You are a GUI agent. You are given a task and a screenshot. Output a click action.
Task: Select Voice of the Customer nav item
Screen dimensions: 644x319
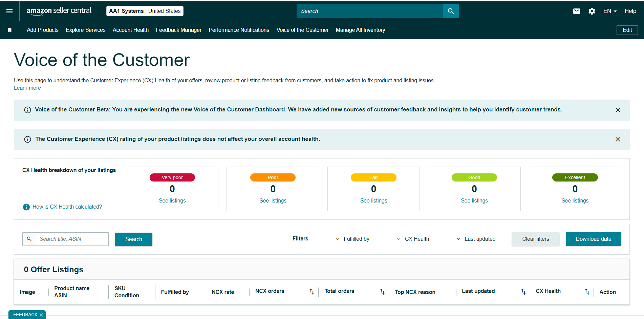[302, 30]
